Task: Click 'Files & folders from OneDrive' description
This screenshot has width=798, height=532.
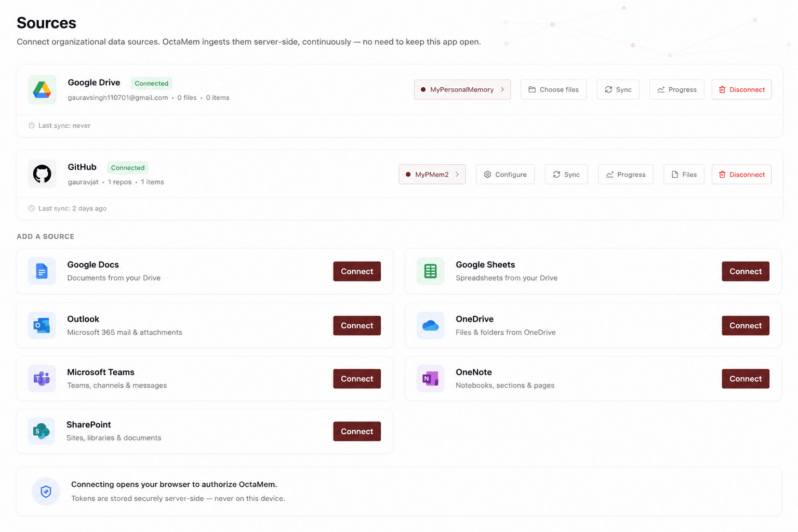Action: [506, 332]
